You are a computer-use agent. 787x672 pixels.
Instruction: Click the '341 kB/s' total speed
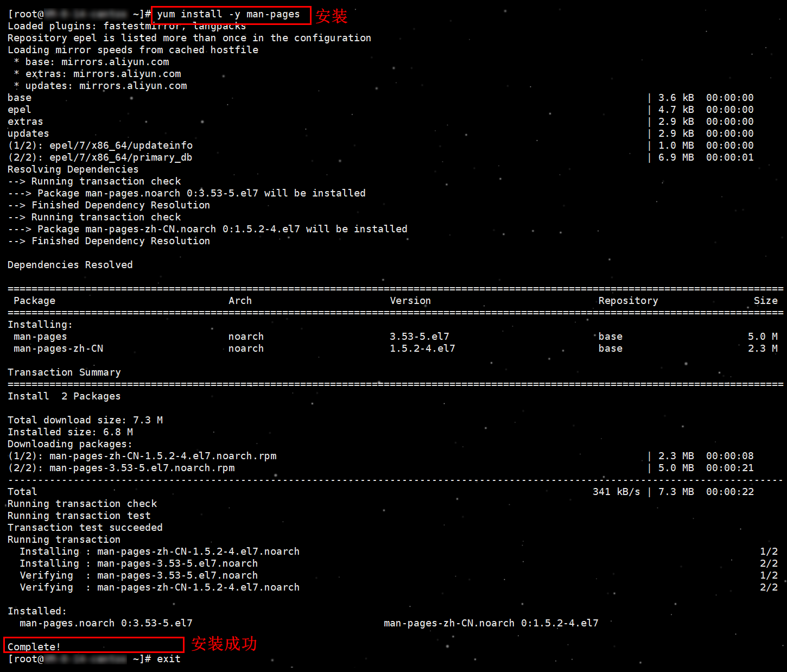[617, 492]
